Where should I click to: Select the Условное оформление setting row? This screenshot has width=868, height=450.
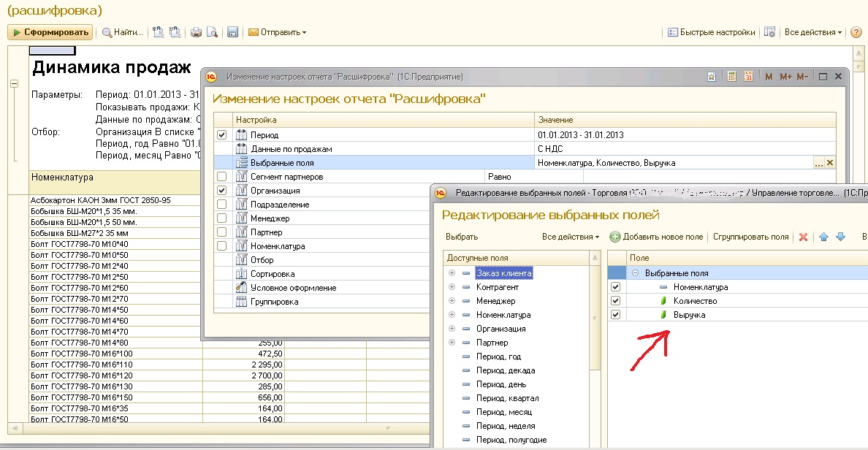[x=321, y=287]
